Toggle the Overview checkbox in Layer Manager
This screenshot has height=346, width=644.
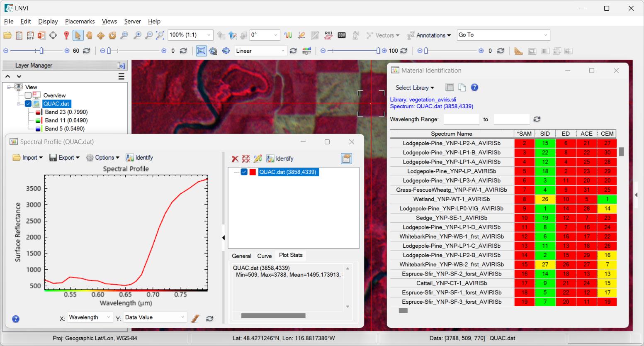coord(28,95)
